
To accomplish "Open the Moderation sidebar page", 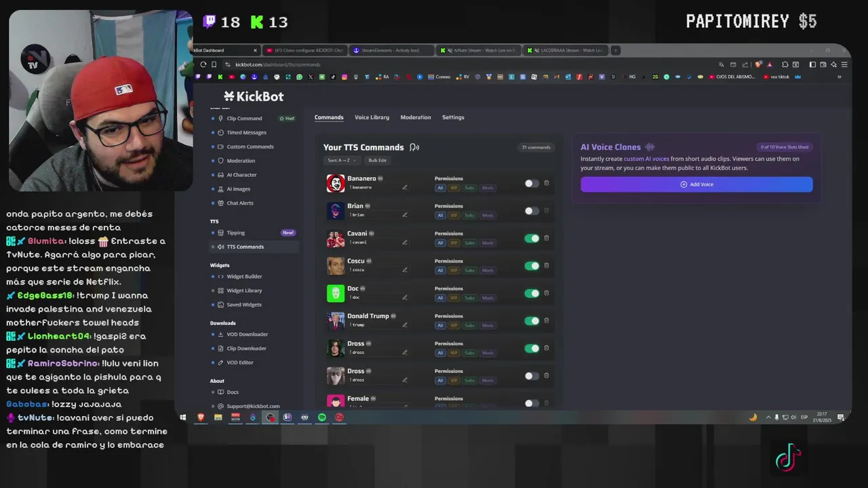I will coord(241,161).
